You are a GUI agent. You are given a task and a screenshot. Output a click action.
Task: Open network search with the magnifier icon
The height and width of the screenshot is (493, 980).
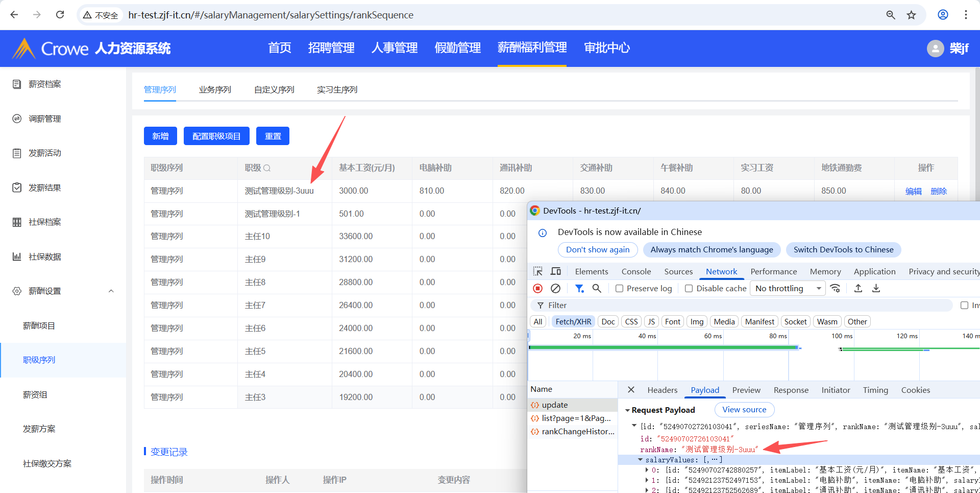point(597,289)
